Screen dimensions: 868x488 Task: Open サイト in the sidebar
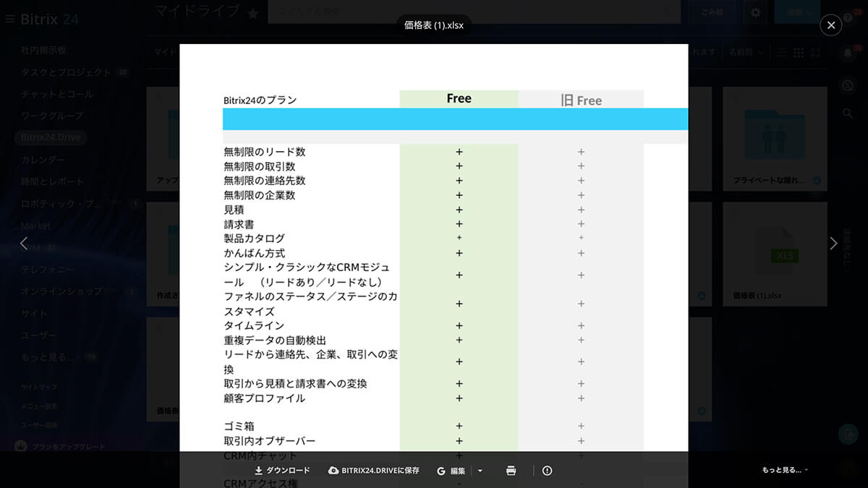click(x=34, y=313)
